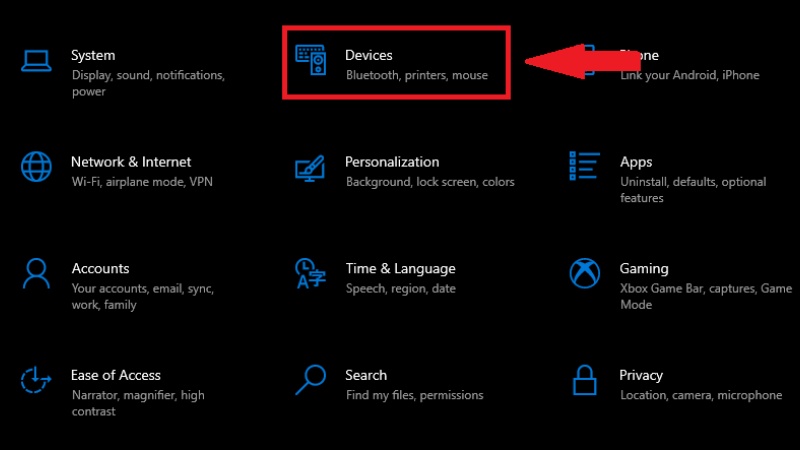800x450 pixels.
Task: Open Personalization settings text
Action: click(x=392, y=161)
